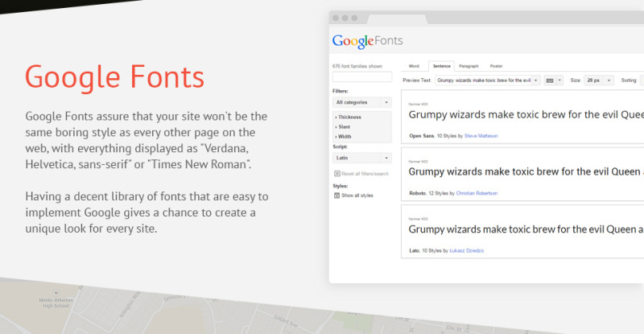This screenshot has width=644, height=334.
Task: Open Łukasz Dziedzic designer link
Action: pyautogui.click(x=467, y=250)
